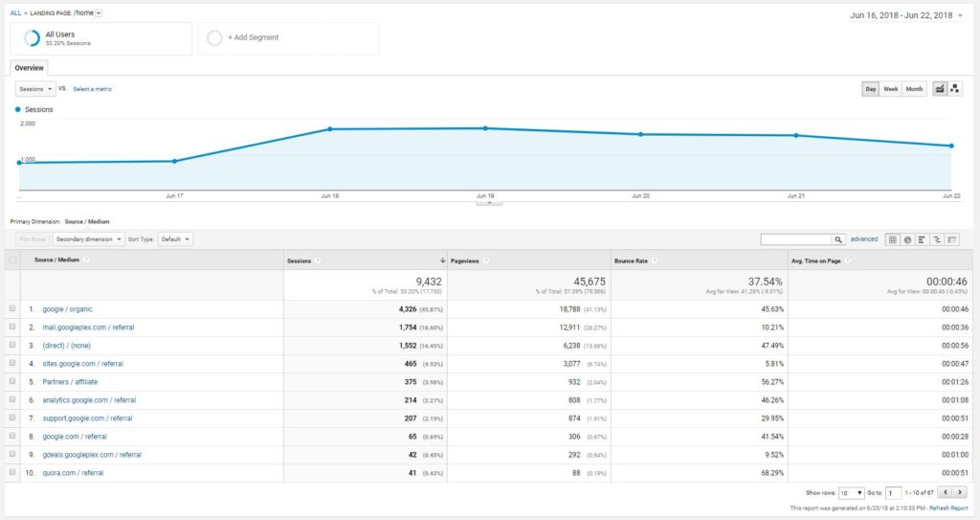Click the Jun 17 data point on chart
This screenshot has width=980, height=520.
tap(174, 161)
